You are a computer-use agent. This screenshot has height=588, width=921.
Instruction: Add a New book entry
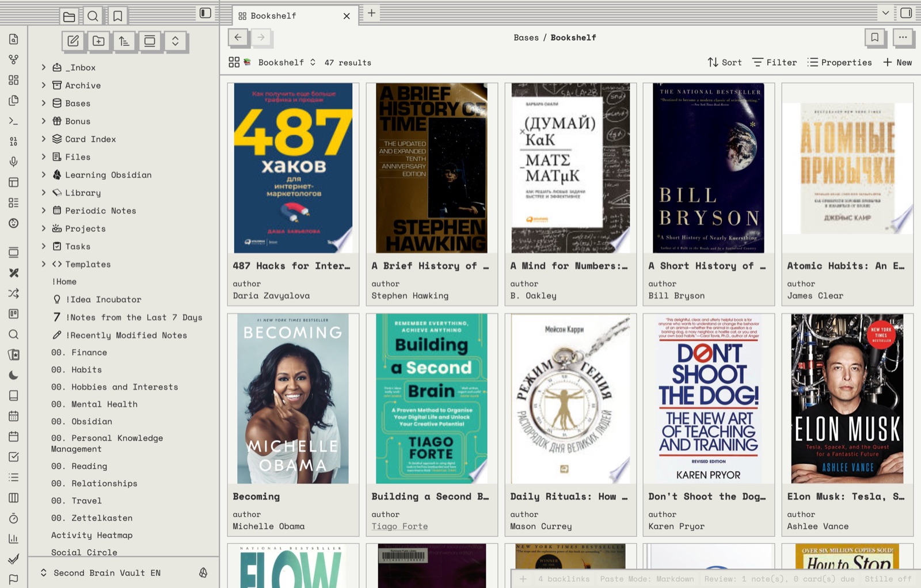click(x=897, y=62)
